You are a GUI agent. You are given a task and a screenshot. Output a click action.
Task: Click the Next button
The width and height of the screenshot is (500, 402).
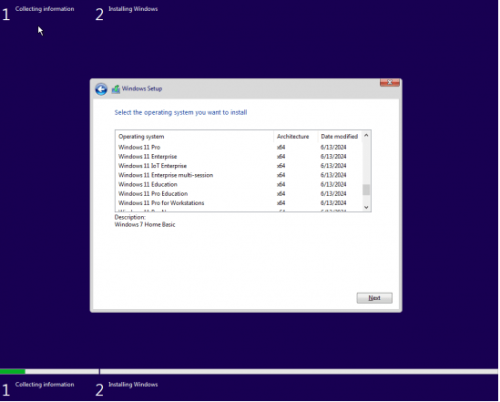[374, 298]
